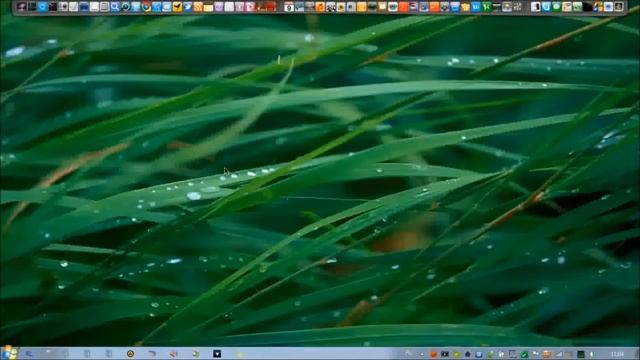Open the orange RSS feed dock icon

pyautogui.click(x=198, y=7)
